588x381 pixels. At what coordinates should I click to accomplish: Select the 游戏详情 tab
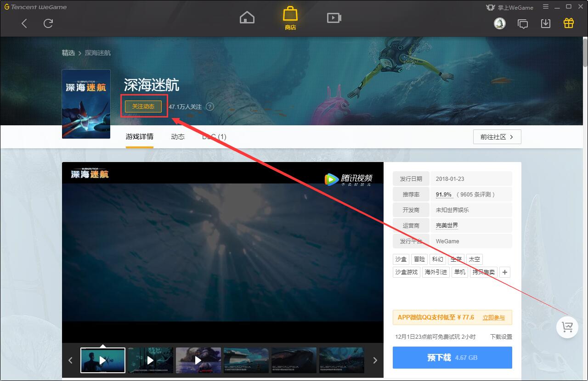(140, 137)
